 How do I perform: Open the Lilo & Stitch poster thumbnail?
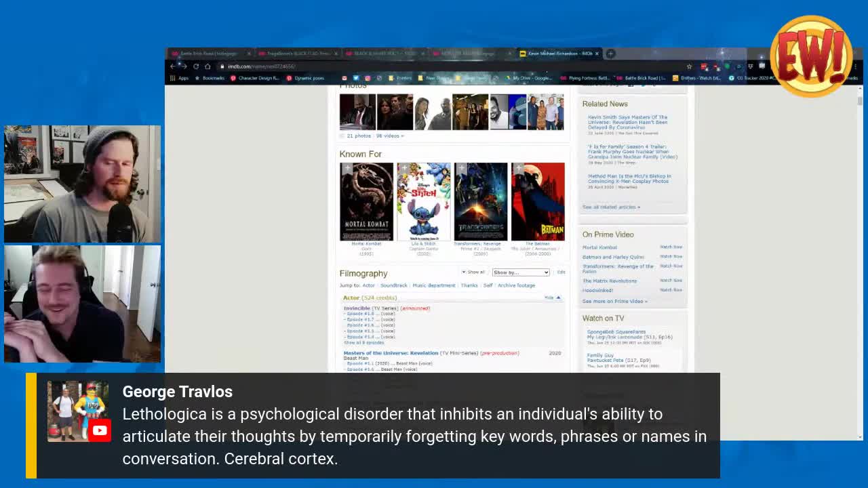(x=423, y=201)
